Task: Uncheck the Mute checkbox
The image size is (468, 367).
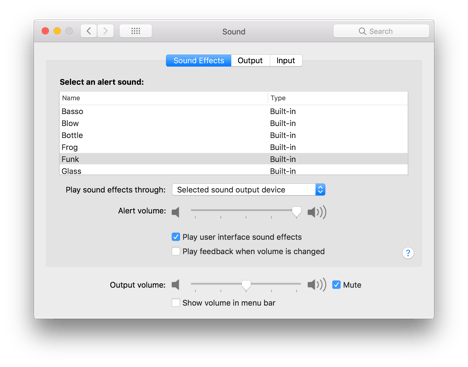Action: 336,285
